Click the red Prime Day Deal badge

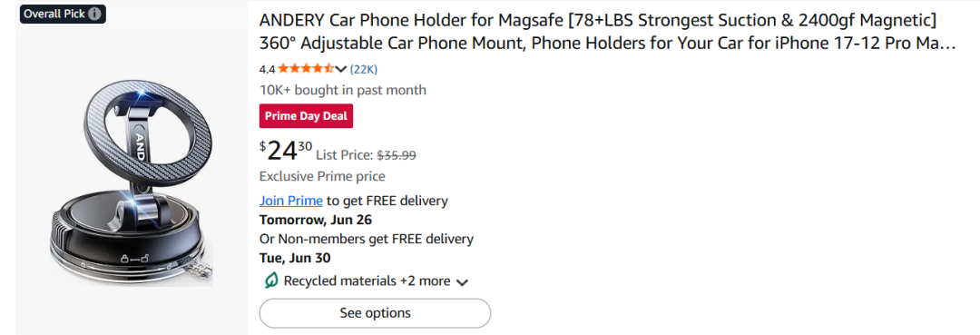[x=307, y=116]
